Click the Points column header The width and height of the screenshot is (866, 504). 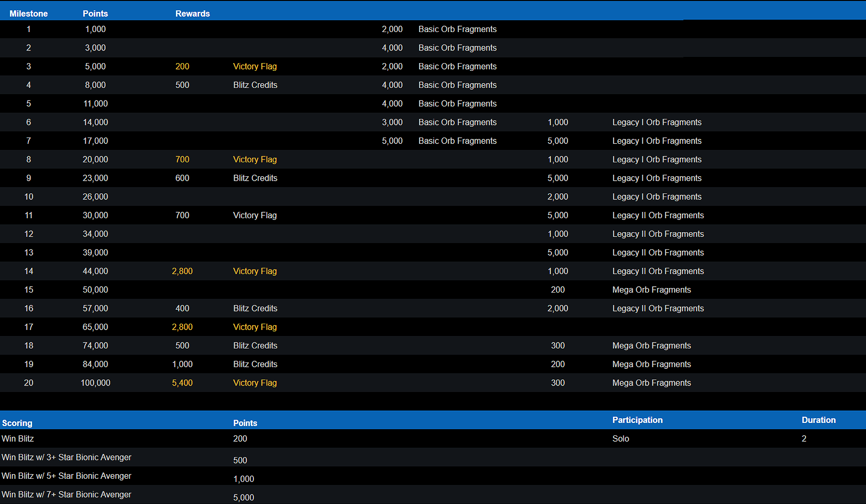[95, 14]
